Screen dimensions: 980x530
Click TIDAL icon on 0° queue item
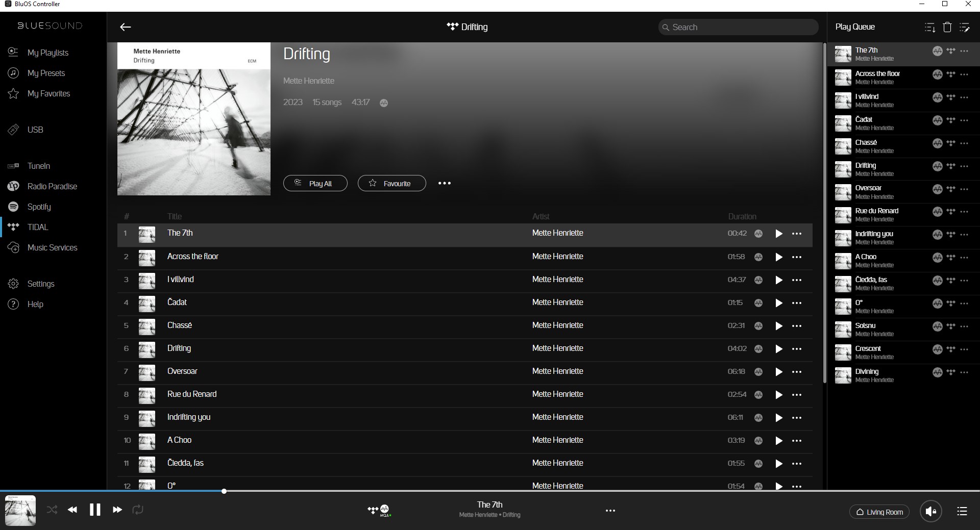[x=950, y=304]
